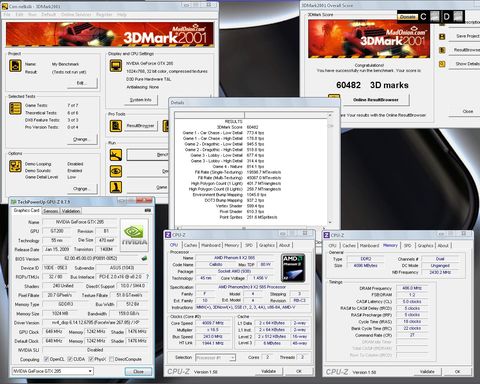Toggle the DirectCompute checkbox in GPU-Z
Image resolution: width=480 pixels, height=384 pixels.
112,359
